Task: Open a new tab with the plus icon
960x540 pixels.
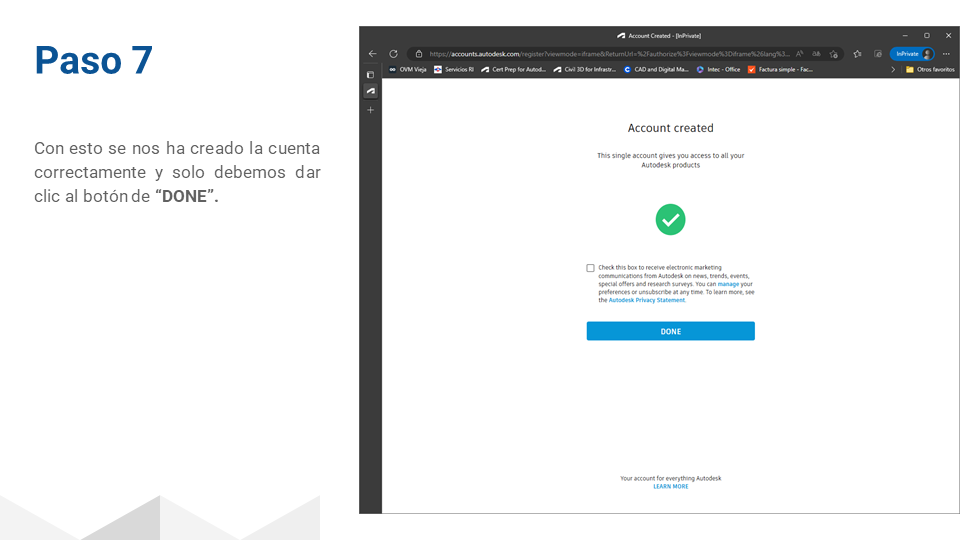Action: tap(370, 110)
